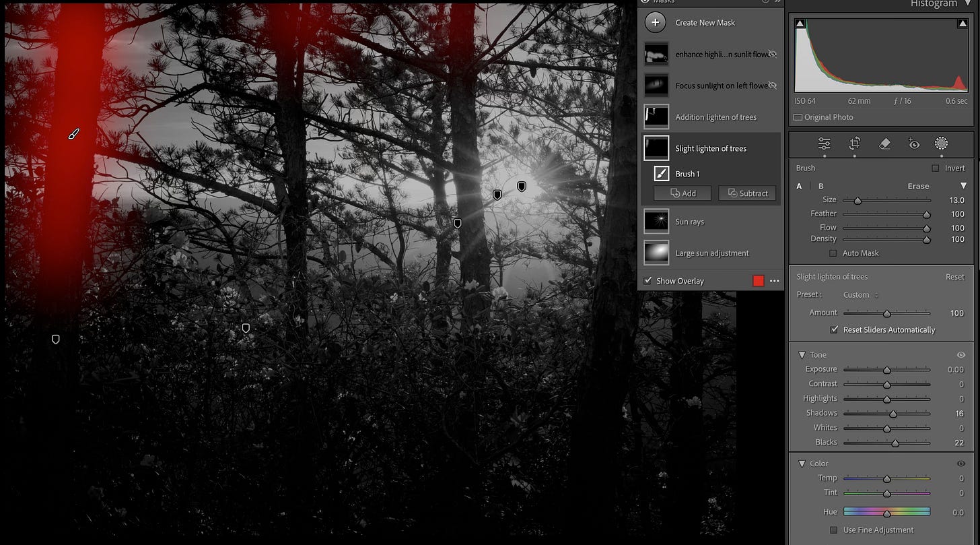The width and height of the screenshot is (980, 545).
Task: Click the Feather slider handle
Action: [x=927, y=214]
